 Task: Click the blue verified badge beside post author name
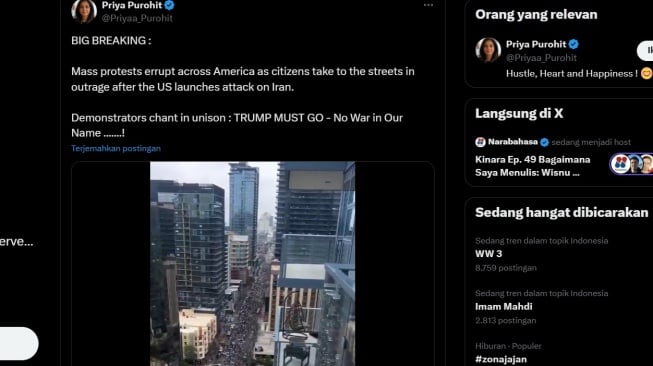pos(169,5)
